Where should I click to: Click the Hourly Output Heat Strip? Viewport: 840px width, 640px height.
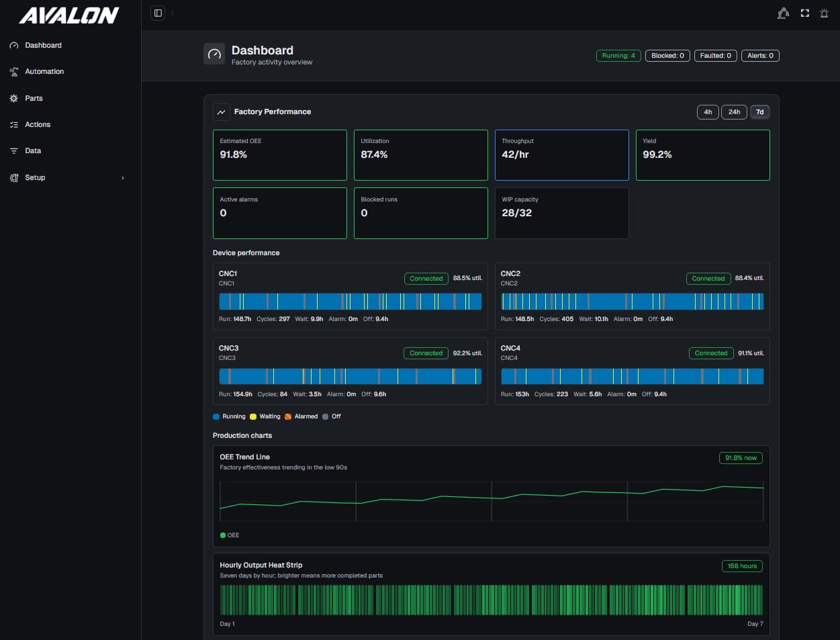click(492, 600)
